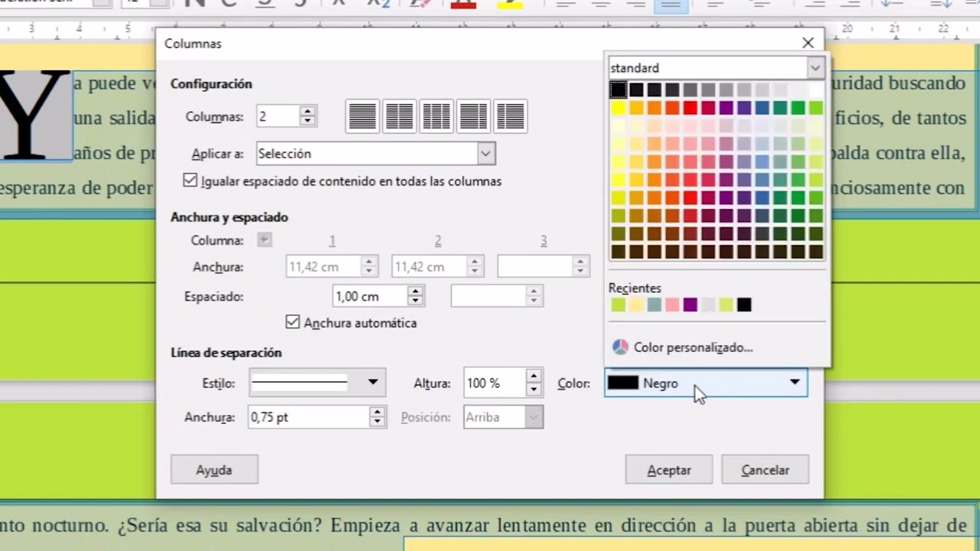Close the Columnas dialog with the X
This screenshot has width=980, height=551.
tap(808, 43)
